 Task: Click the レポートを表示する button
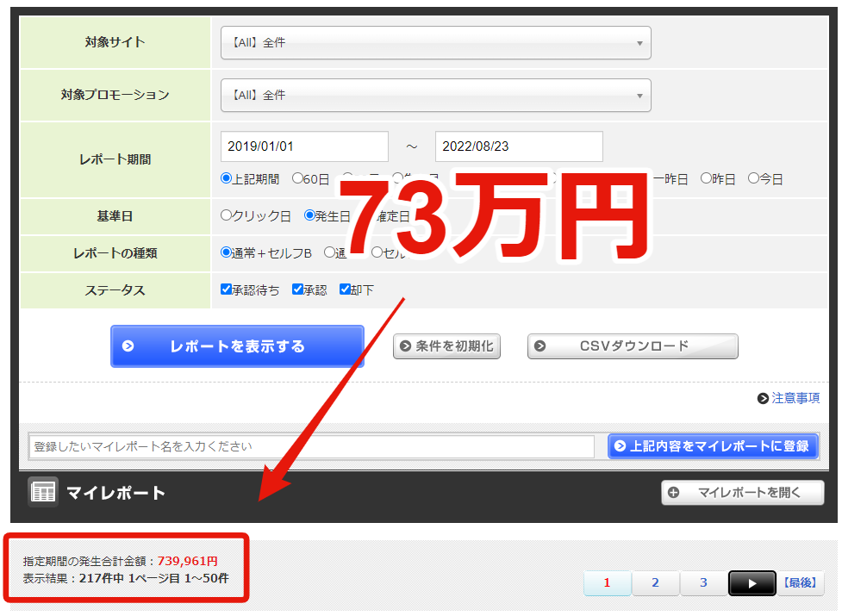[237, 346]
